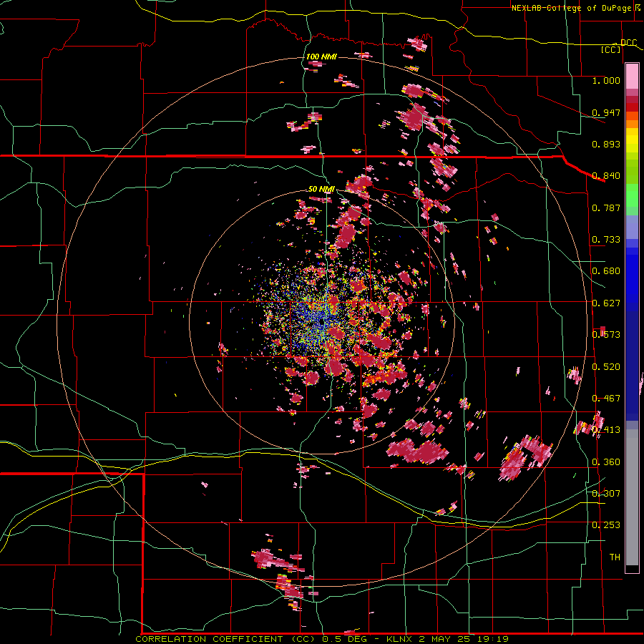Viewport: 644px width, 644px height.
Task: Select the 0.733 scale value
Action: coord(606,240)
